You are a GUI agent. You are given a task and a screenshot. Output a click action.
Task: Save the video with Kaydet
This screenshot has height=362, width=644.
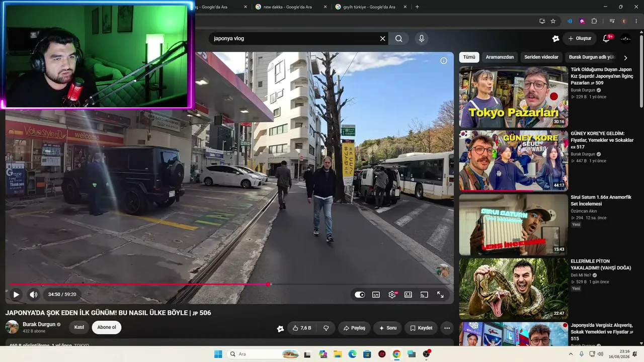pyautogui.click(x=421, y=328)
